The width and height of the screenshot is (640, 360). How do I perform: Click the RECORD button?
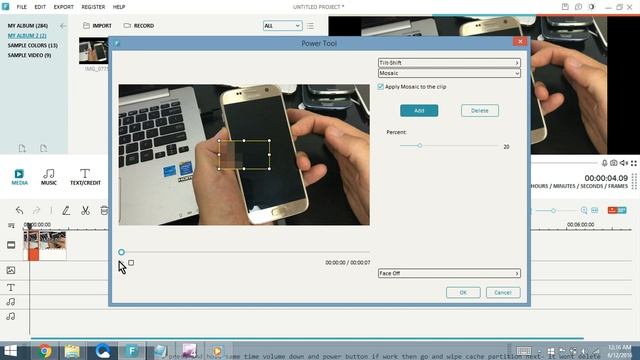pyautogui.click(x=139, y=26)
